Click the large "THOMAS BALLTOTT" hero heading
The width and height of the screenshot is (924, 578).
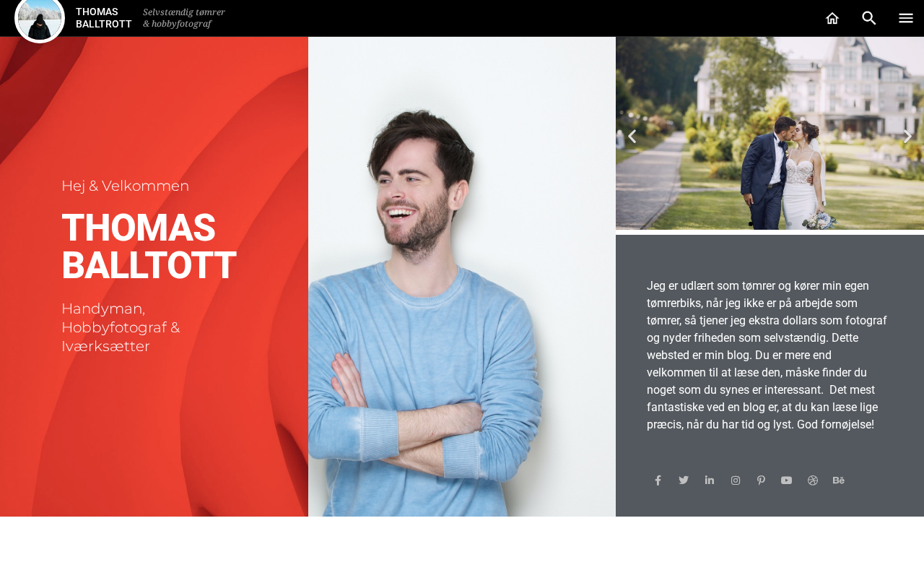[x=149, y=246]
